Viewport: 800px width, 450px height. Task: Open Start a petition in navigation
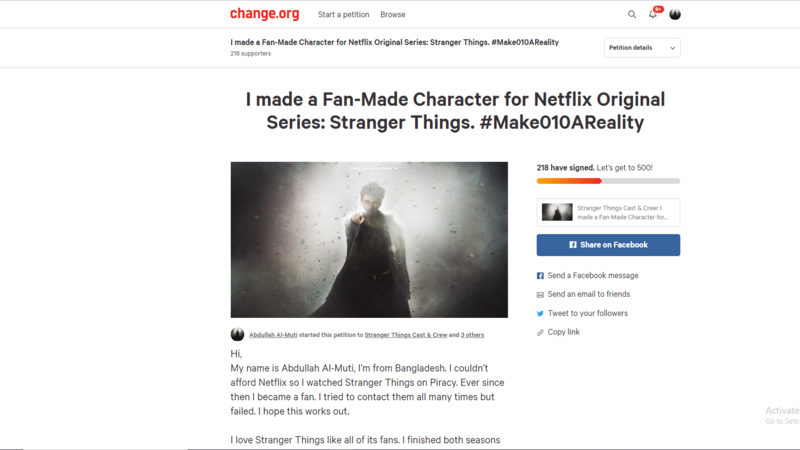tap(343, 15)
